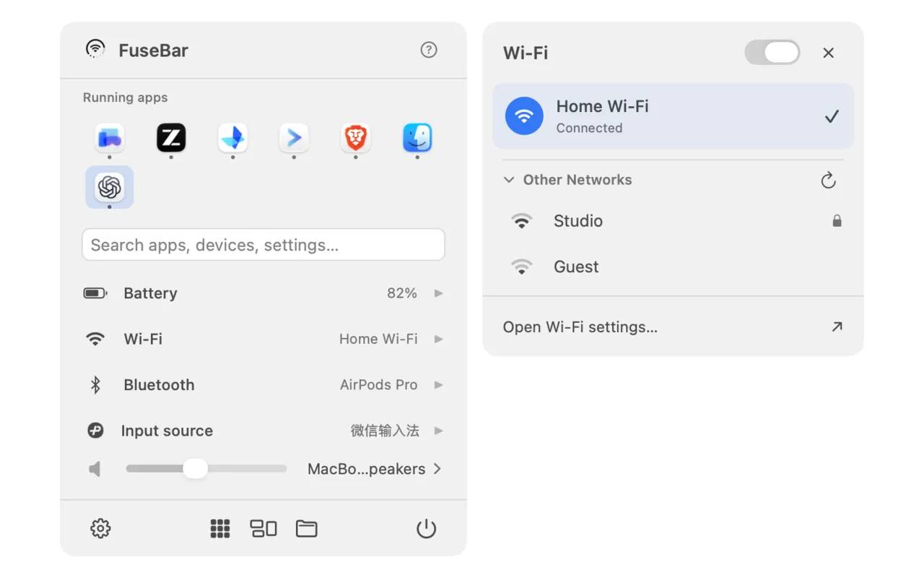Image resolution: width=924 pixels, height=578 pixels.
Task: Open the Input source menu row
Action: click(263, 431)
